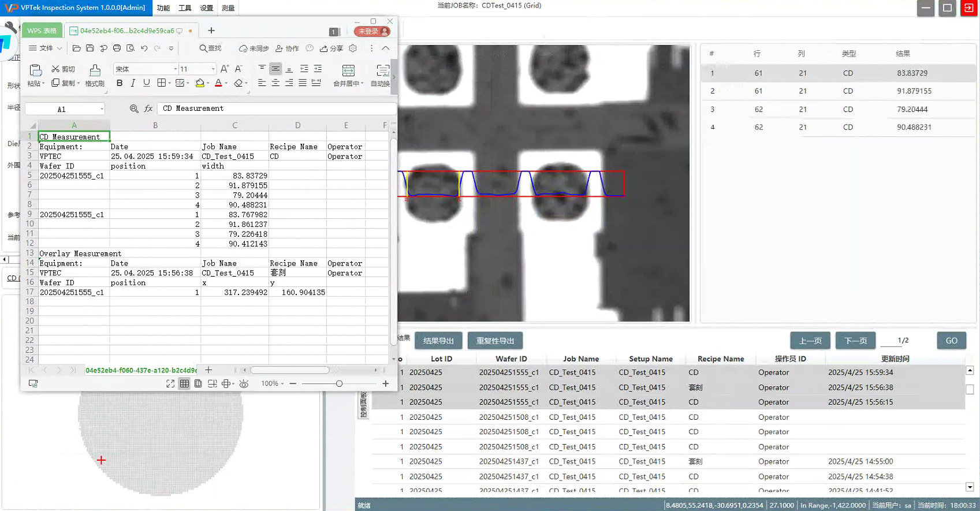Toggle eye protection mode in status bar

coord(244,383)
